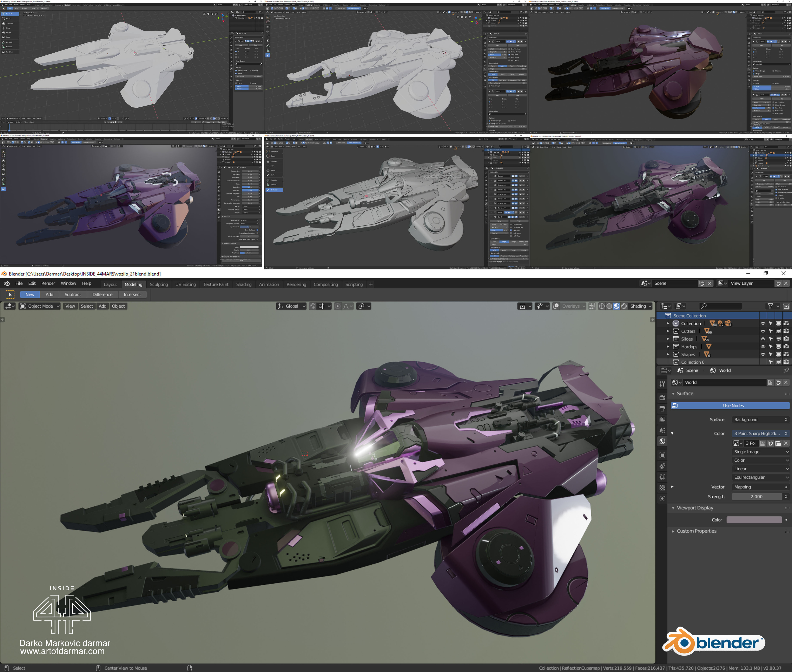Open the Equirectangular projection dropdown
Screen dimensions: 792x672
pyautogui.click(x=761, y=477)
